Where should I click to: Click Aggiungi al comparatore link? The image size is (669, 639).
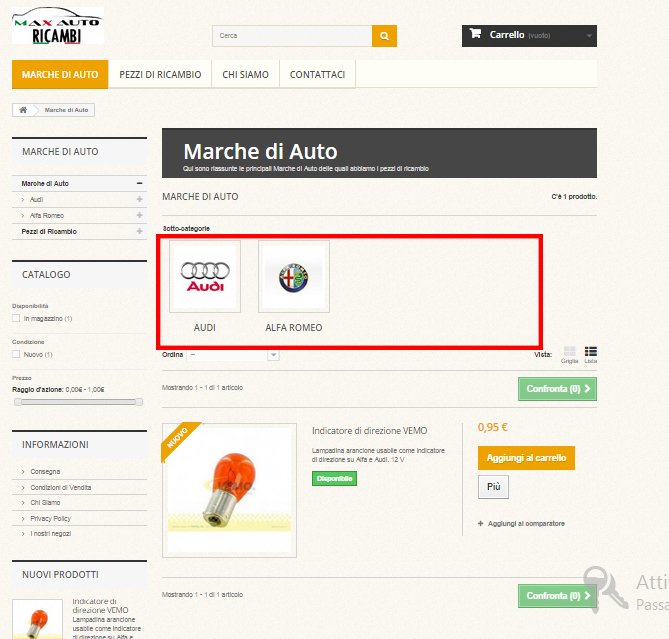(x=521, y=523)
